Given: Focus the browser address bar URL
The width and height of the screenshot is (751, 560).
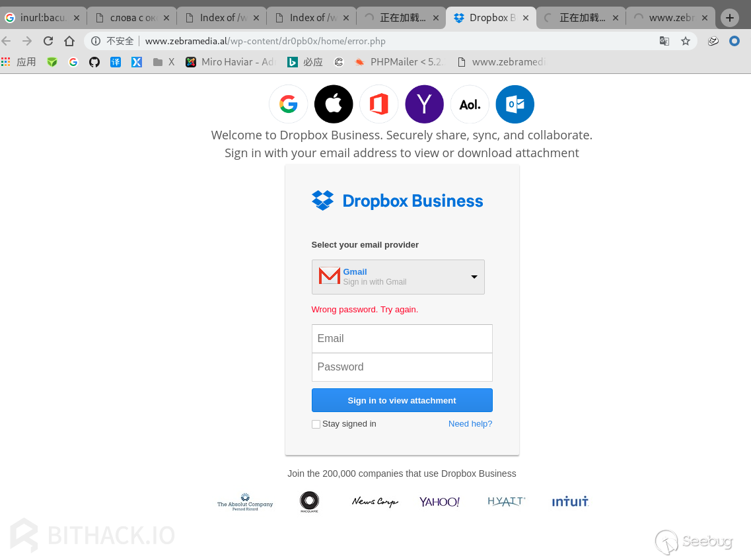Looking at the screenshot, I should [x=265, y=41].
